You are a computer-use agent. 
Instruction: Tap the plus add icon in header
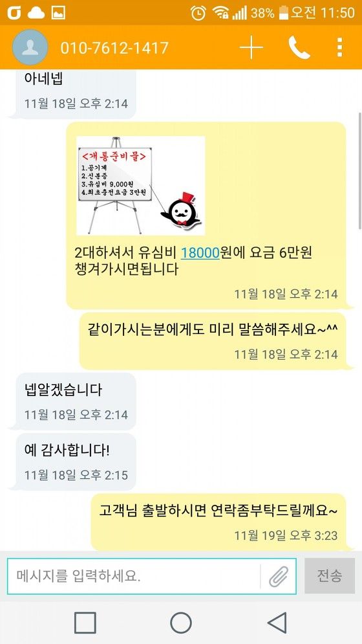(251, 48)
